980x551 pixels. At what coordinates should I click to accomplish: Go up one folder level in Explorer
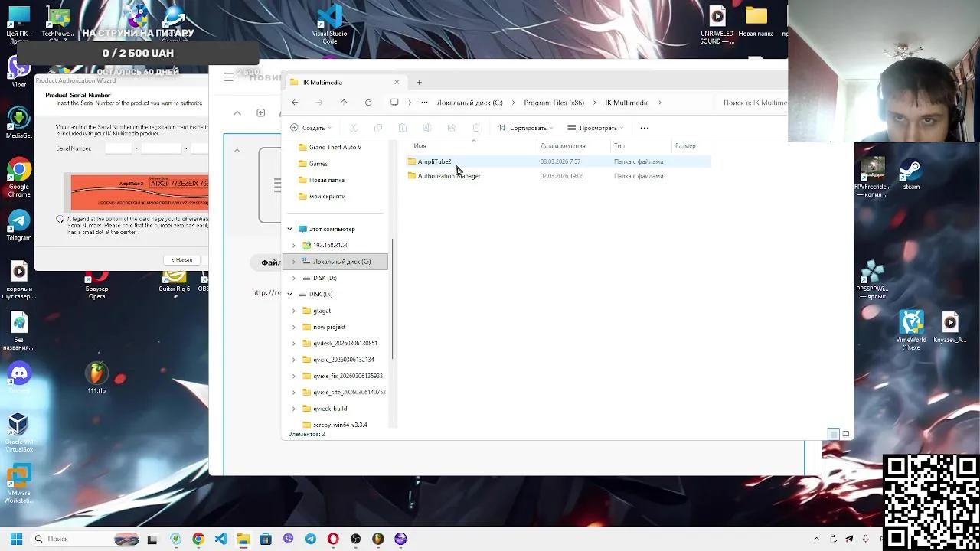(344, 103)
